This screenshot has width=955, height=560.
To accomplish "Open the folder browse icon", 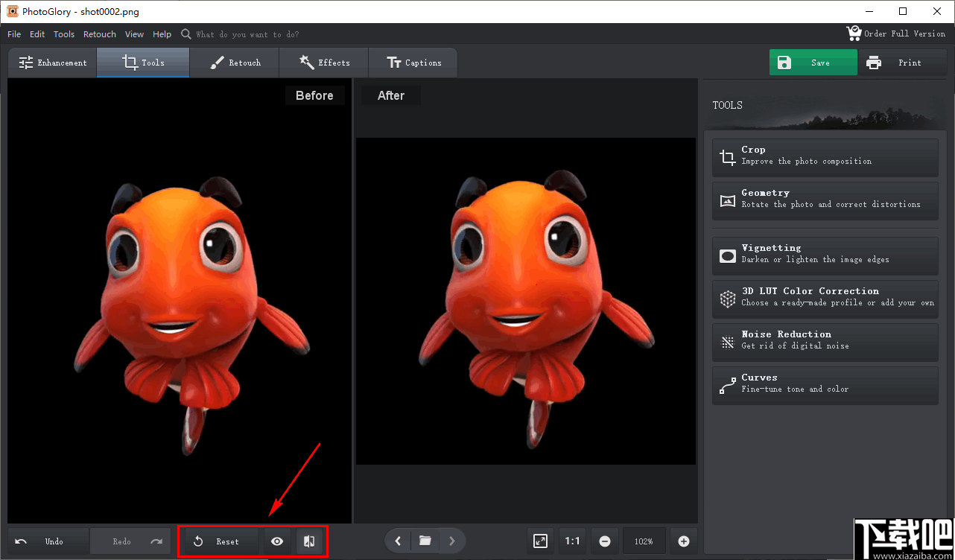I will (425, 541).
